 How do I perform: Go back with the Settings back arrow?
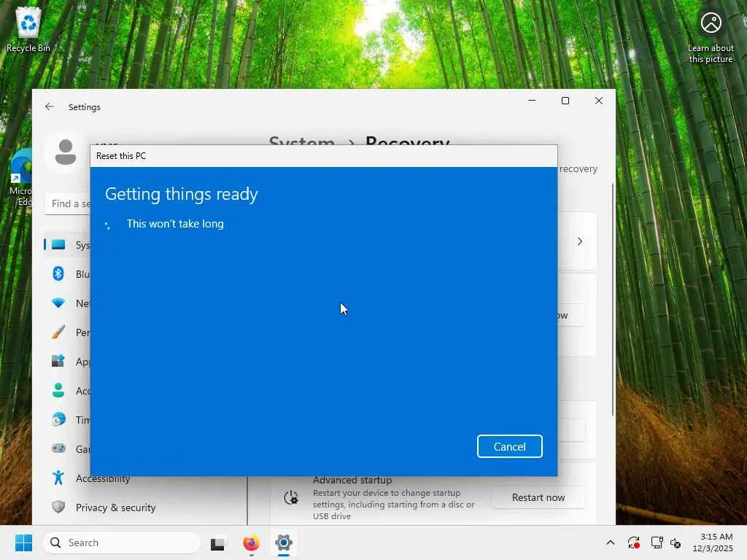[x=50, y=106]
